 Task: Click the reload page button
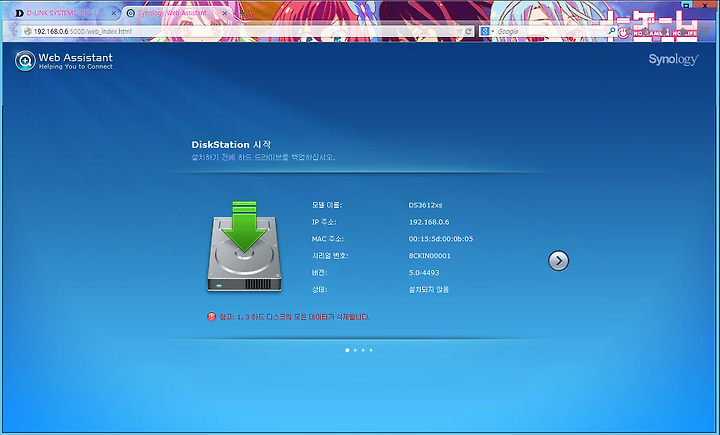click(x=468, y=31)
